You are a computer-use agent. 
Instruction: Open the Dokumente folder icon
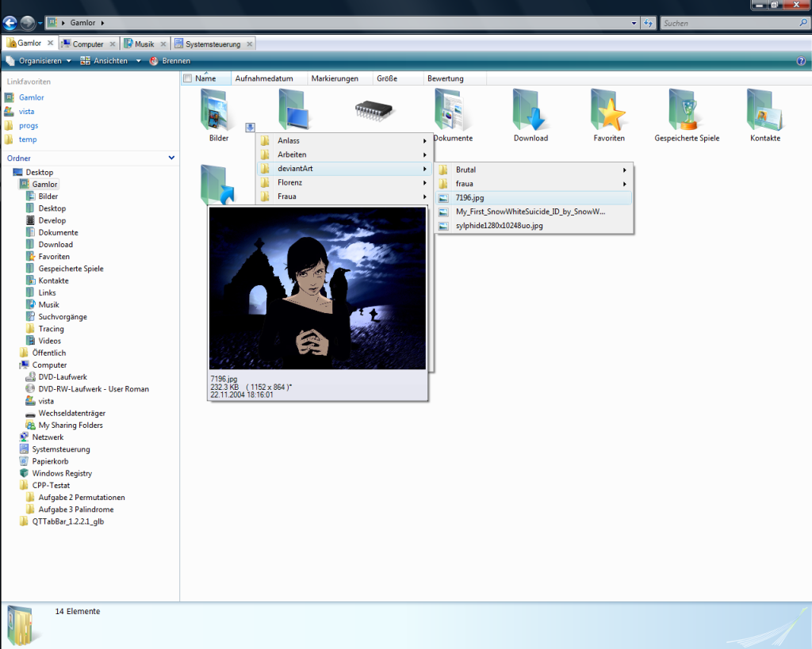click(453, 109)
